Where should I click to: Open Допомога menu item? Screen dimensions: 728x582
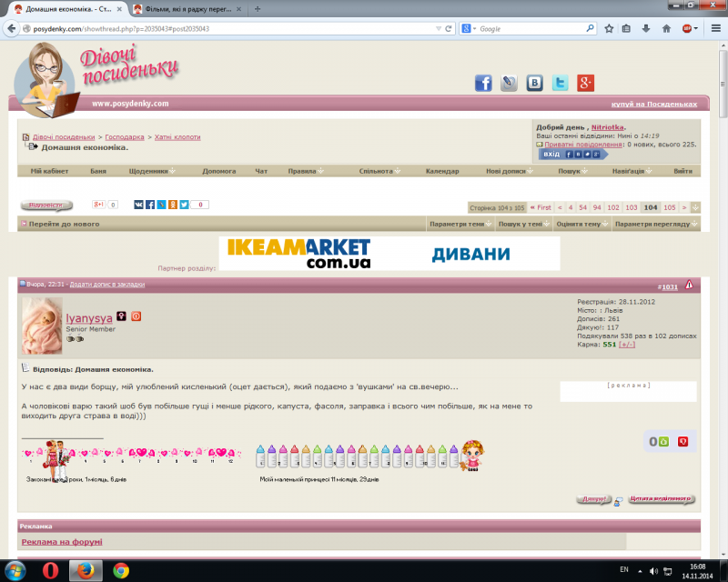coord(218,171)
